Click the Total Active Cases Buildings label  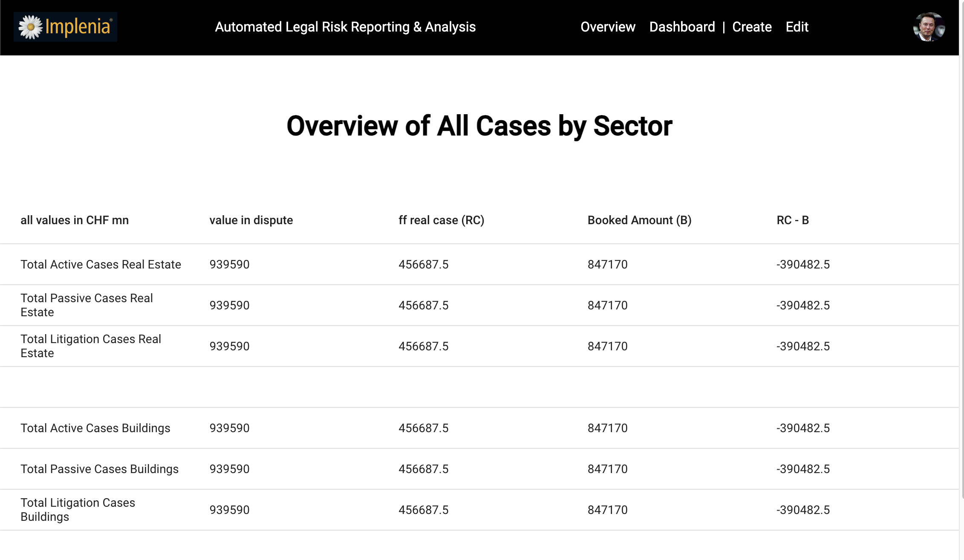[95, 428]
